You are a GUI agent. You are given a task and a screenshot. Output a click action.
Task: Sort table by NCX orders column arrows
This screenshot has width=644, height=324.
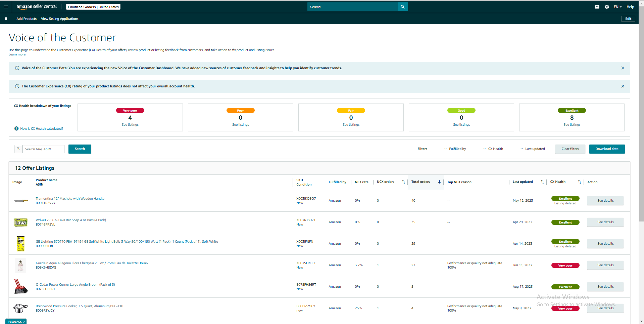(403, 182)
